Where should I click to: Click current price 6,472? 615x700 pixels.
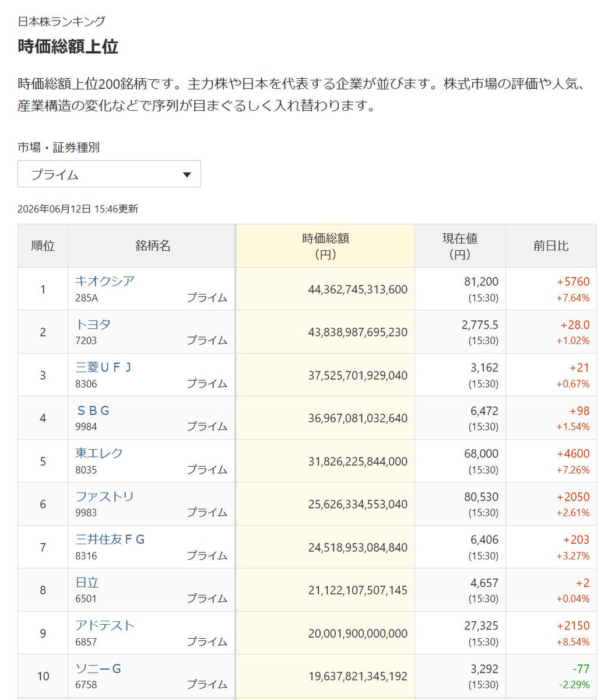[484, 411]
